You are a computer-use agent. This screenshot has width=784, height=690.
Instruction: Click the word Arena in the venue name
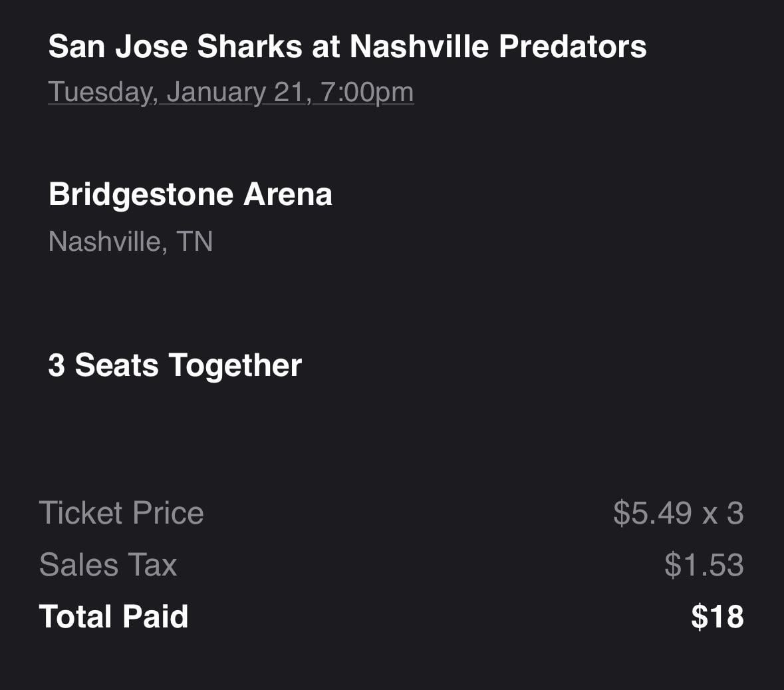click(288, 194)
